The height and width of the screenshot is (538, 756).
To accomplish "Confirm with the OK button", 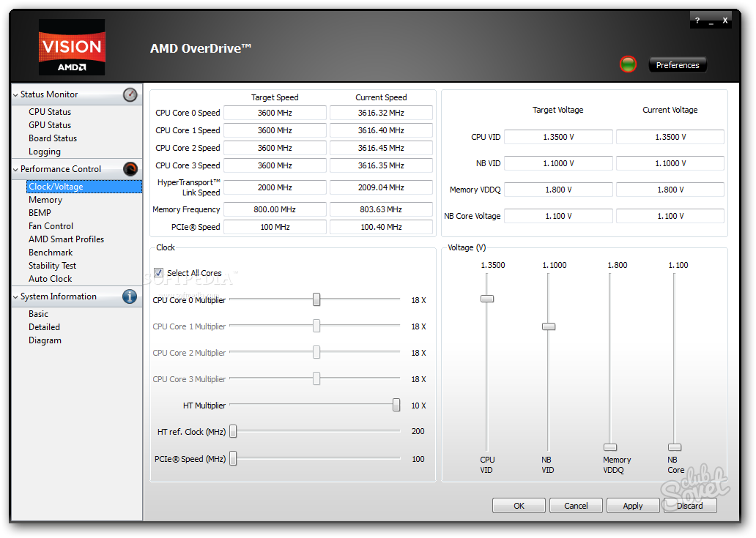I will click(x=519, y=506).
